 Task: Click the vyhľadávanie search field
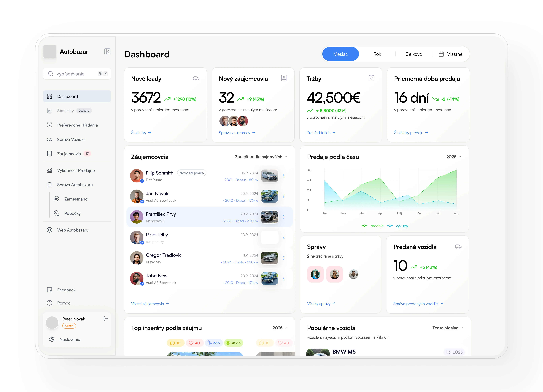click(x=77, y=74)
